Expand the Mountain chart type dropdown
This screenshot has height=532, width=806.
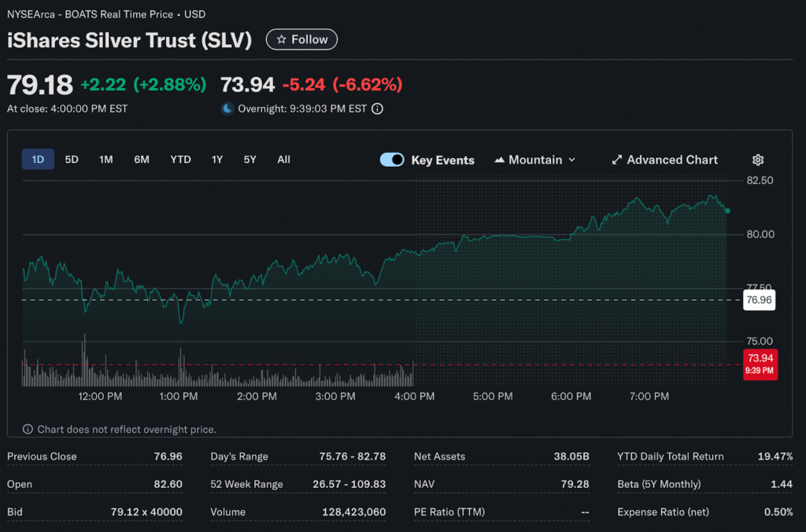pyautogui.click(x=571, y=160)
